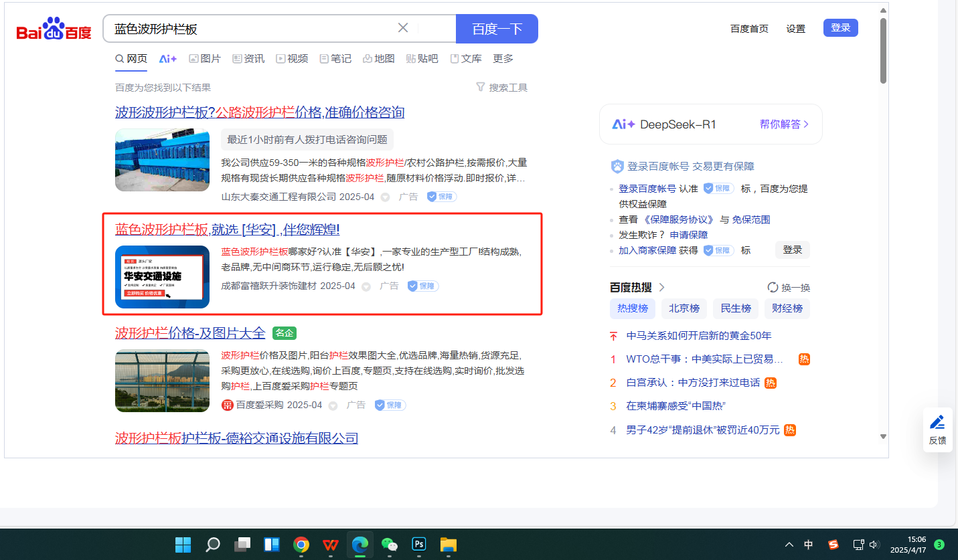
Task: Click the Baidu logo
Action: [x=54, y=29]
